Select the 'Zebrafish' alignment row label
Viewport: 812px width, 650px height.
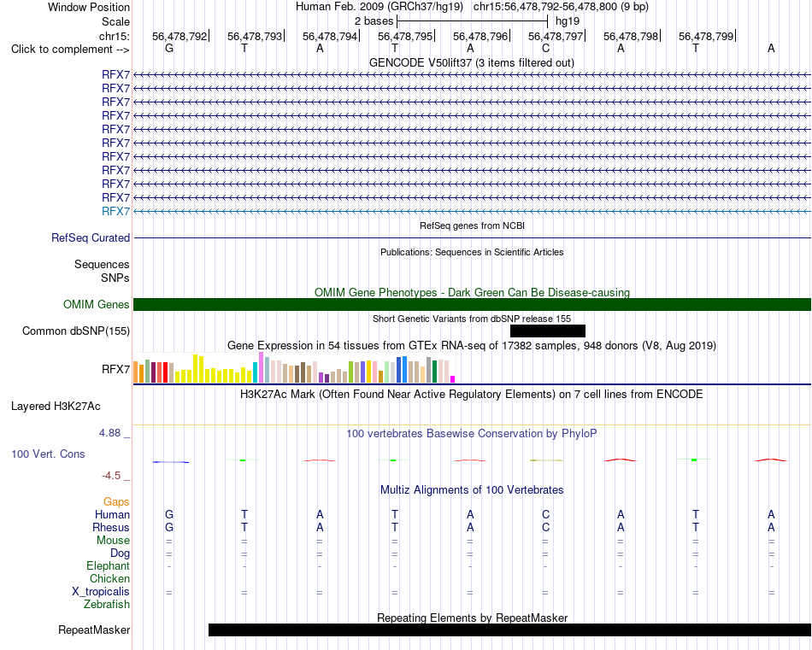107,604
